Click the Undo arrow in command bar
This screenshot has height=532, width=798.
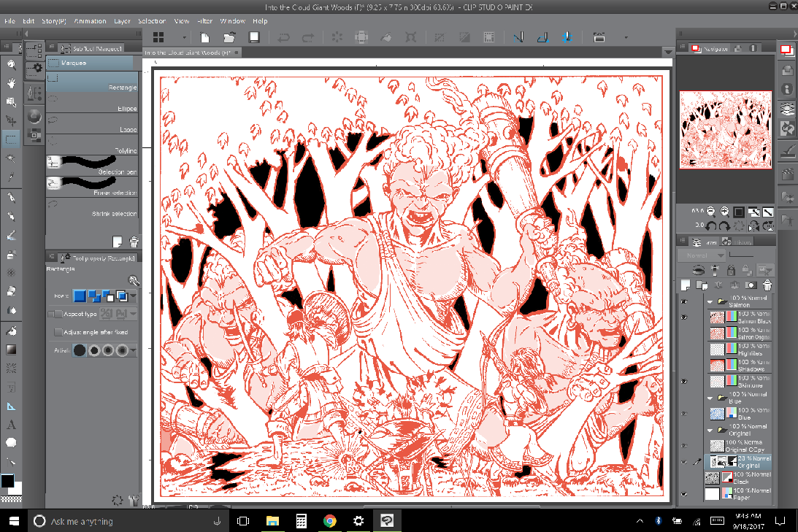(x=283, y=37)
